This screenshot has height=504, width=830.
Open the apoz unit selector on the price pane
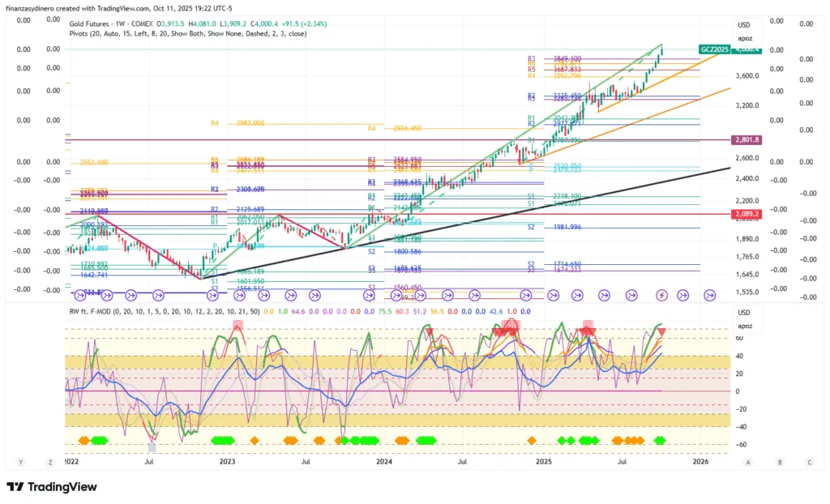745,37
